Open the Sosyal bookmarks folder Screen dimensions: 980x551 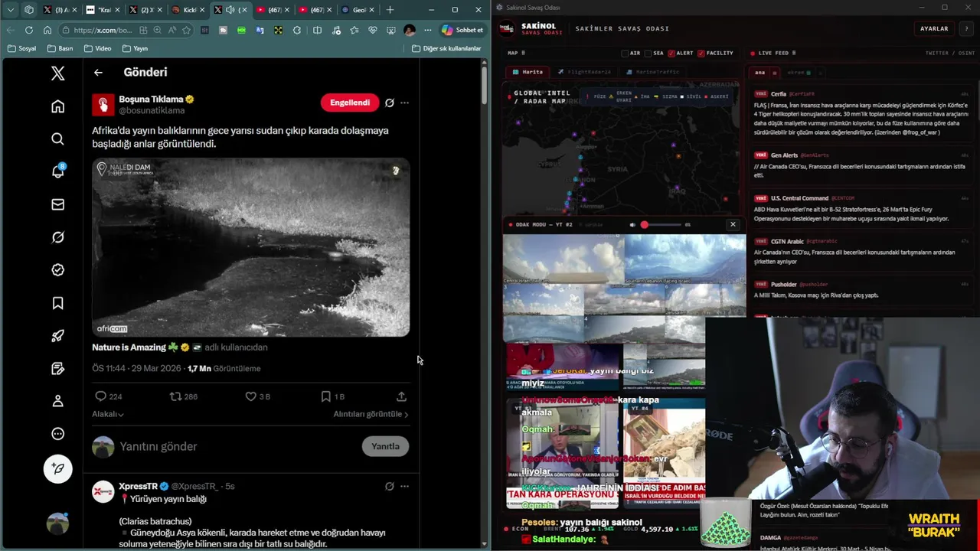point(22,48)
